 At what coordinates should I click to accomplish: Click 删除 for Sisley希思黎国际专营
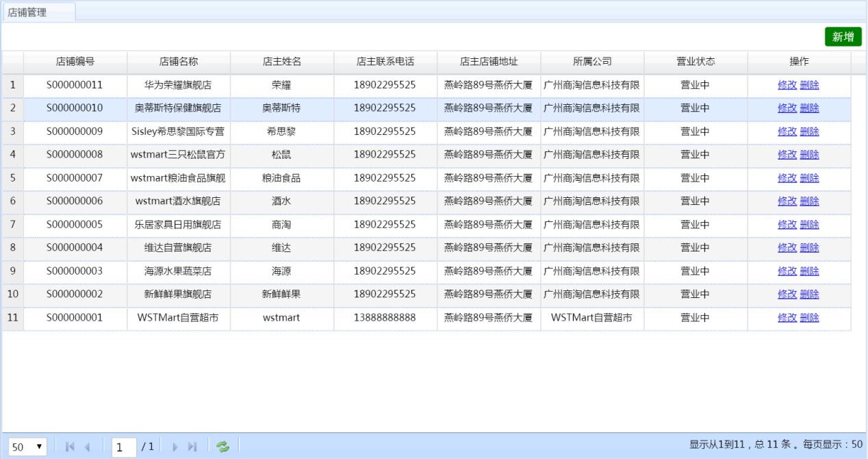pyautogui.click(x=809, y=132)
